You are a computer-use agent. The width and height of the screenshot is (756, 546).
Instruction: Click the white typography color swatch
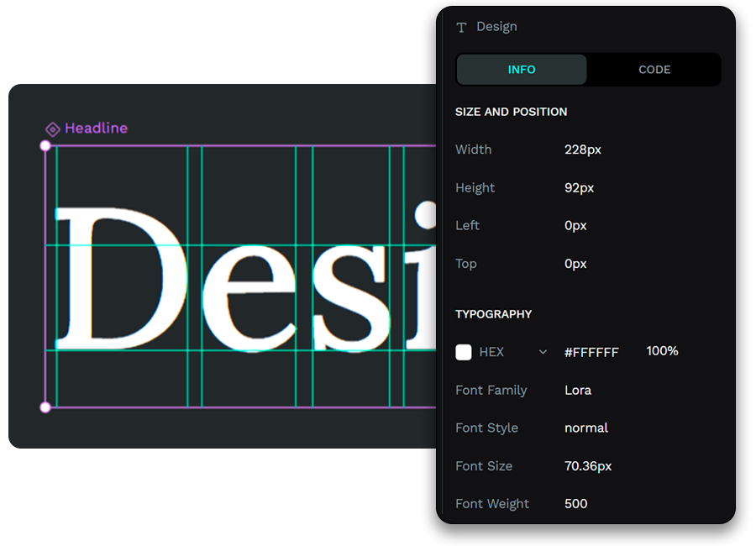464,352
